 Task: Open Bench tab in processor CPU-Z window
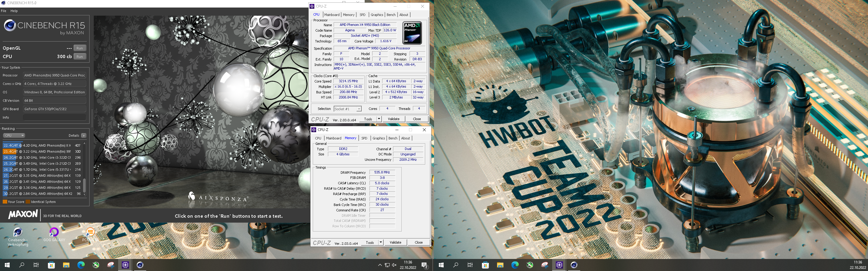[x=391, y=15]
